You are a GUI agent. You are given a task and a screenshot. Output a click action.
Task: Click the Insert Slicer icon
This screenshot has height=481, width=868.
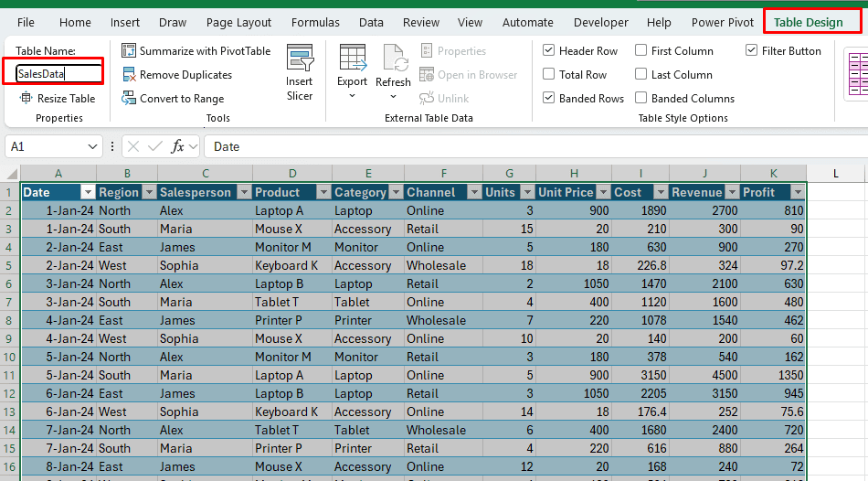300,58
